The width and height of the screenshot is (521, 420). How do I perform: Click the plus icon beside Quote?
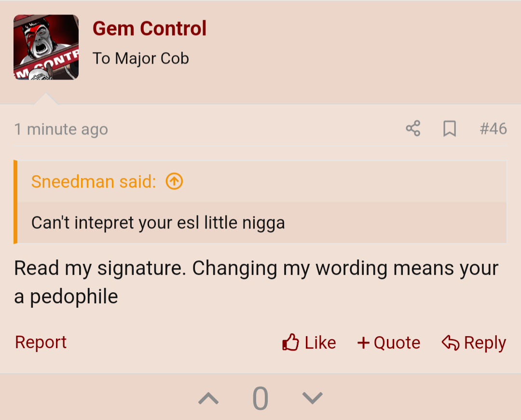pyautogui.click(x=363, y=343)
